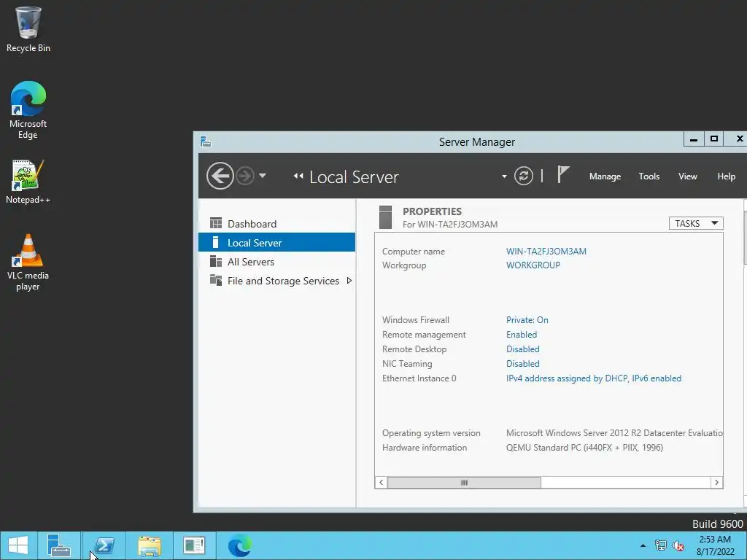This screenshot has height=560, width=747.
Task: Click the File and Storage Services icon
Action: (x=216, y=280)
